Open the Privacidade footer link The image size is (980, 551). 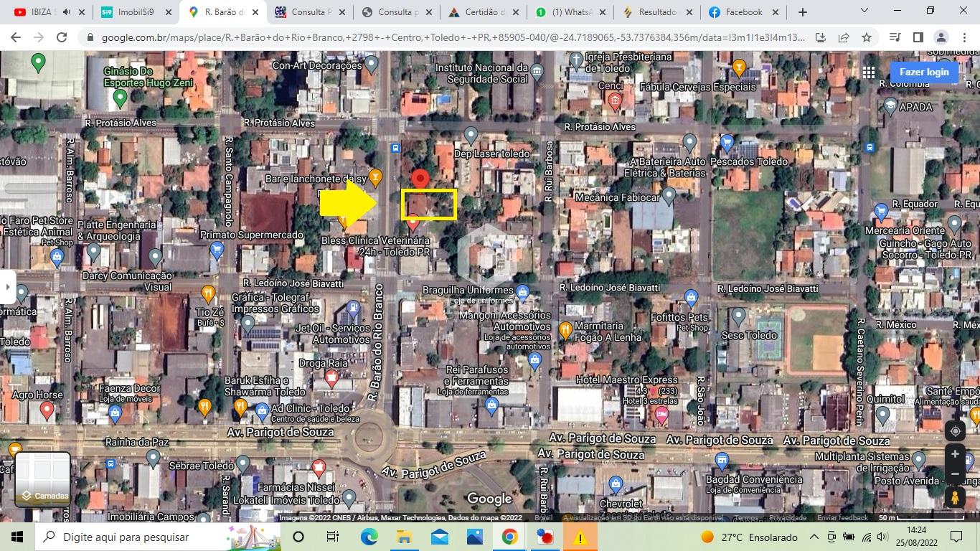click(x=788, y=518)
